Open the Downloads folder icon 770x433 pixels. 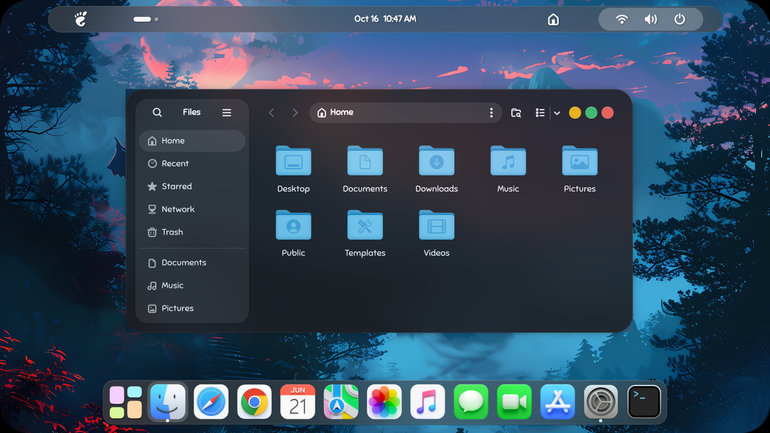[x=437, y=161]
